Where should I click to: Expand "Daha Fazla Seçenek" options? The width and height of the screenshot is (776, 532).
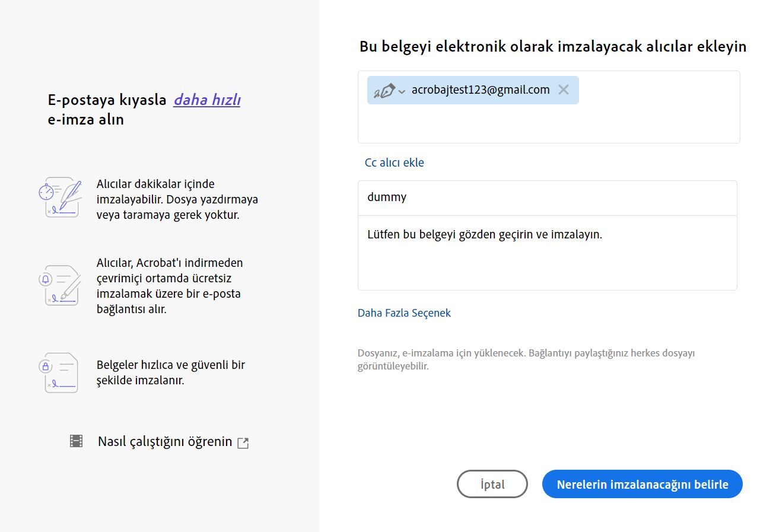click(404, 313)
